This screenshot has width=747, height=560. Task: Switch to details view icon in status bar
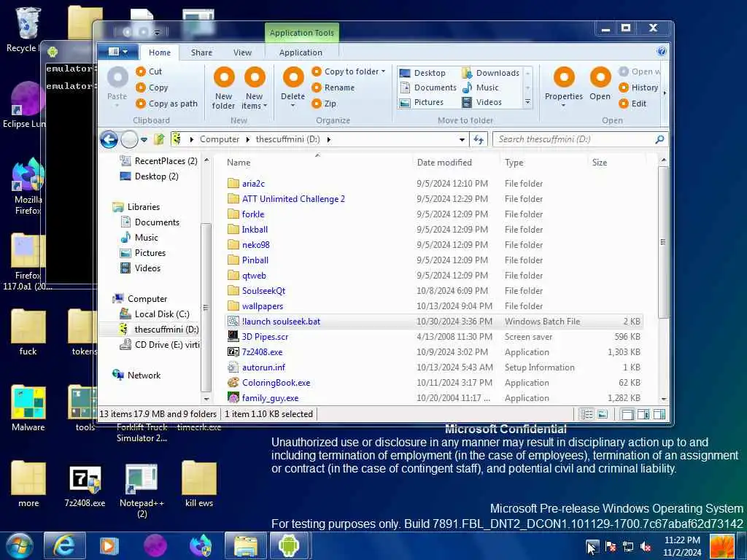[x=587, y=414]
